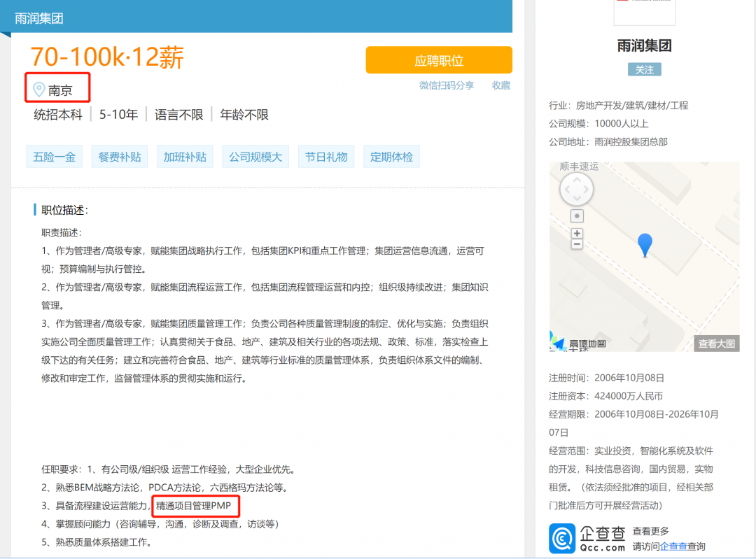Click the 语言不限 requirement
Image resolution: width=756 pixels, height=559 pixels.
click(179, 115)
